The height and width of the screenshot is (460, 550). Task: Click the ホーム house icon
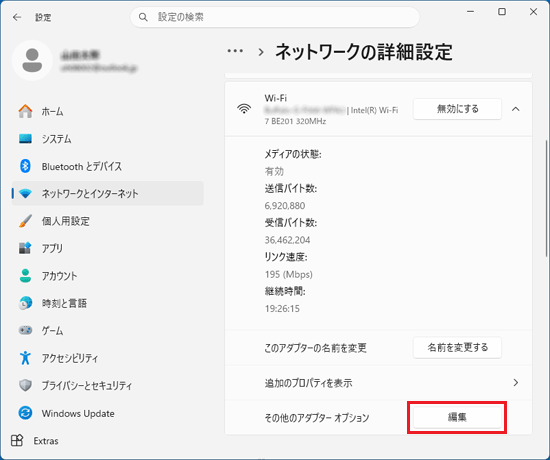click(x=25, y=112)
